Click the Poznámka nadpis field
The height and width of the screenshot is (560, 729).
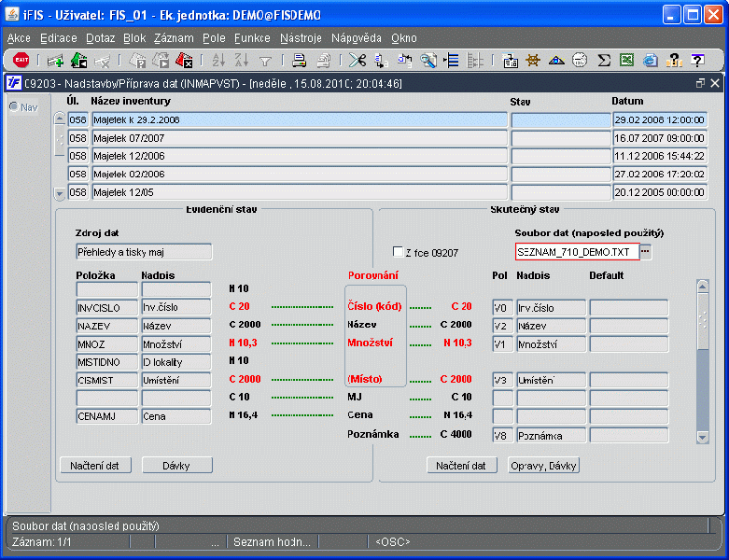click(x=552, y=436)
